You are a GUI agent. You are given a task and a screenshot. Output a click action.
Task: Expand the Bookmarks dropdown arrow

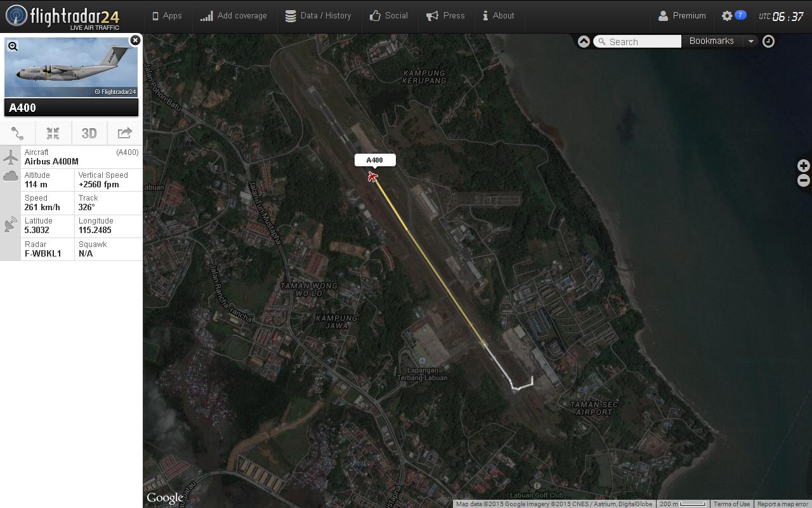(x=750, y=41)
